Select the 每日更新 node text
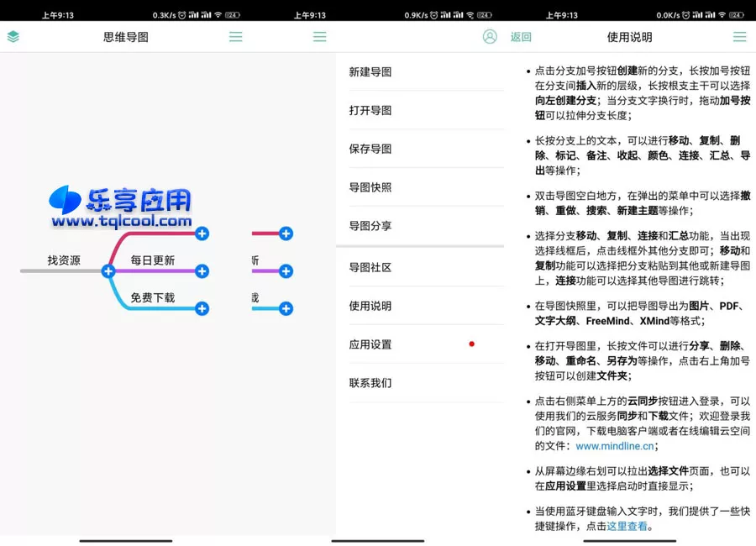The width and height of the screenshot is (756, 546). (x=151, y=260)
